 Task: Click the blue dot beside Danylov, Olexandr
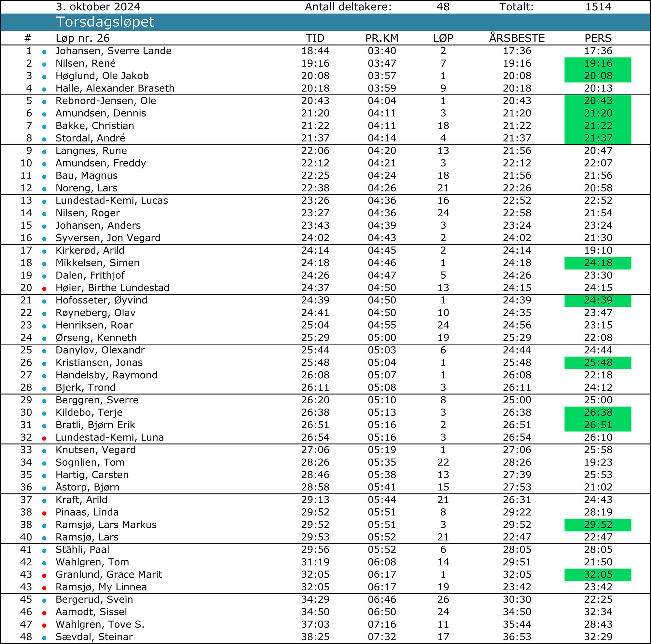[44, 351]
